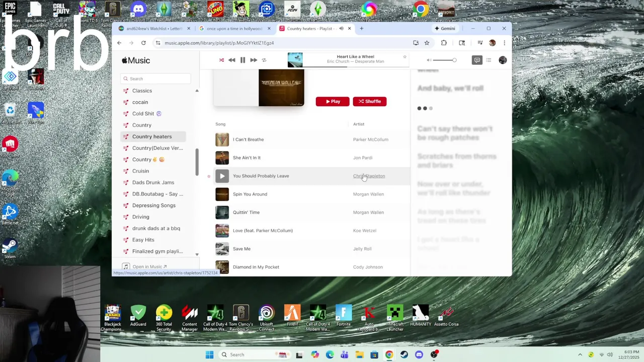Open the Gemini button in Chrome

[444, 29]
